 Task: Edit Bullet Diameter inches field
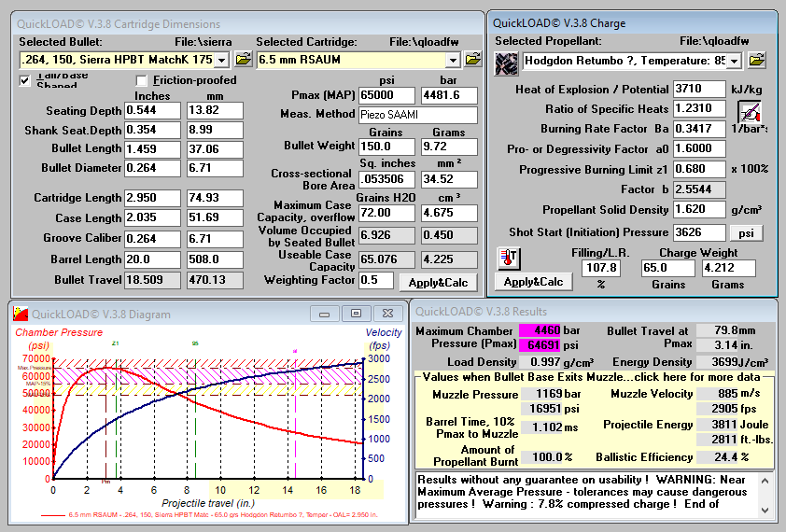(152, 169)
